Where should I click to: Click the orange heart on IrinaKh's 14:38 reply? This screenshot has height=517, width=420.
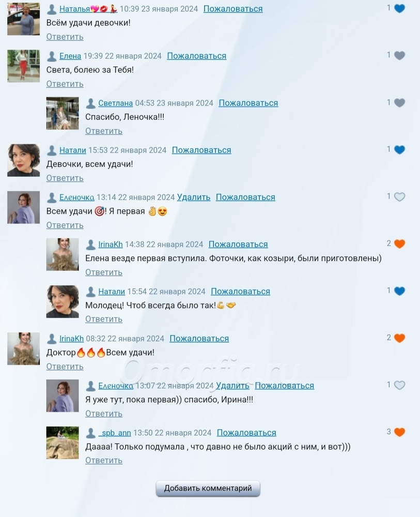tap(399, 244)
